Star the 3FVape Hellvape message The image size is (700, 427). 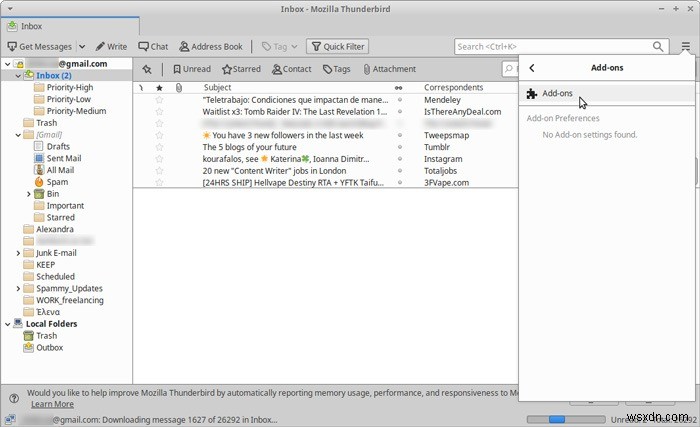(159, 183)
